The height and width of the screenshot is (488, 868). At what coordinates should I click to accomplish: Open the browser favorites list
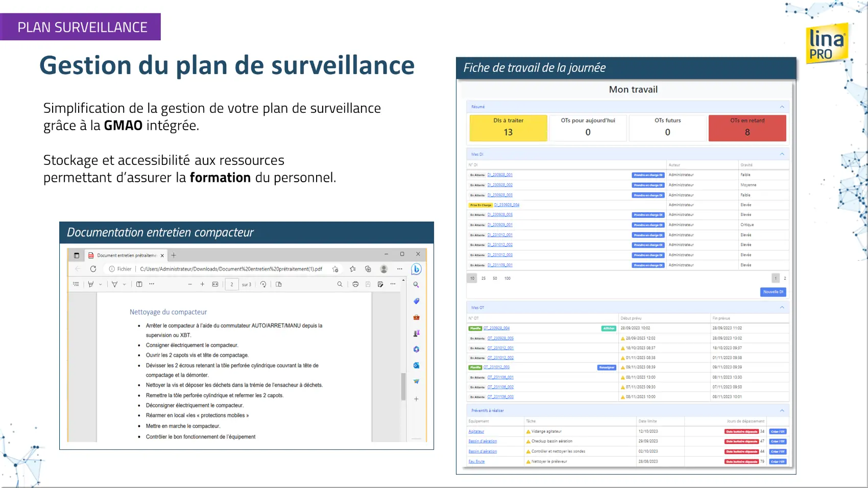coord(352,269)
